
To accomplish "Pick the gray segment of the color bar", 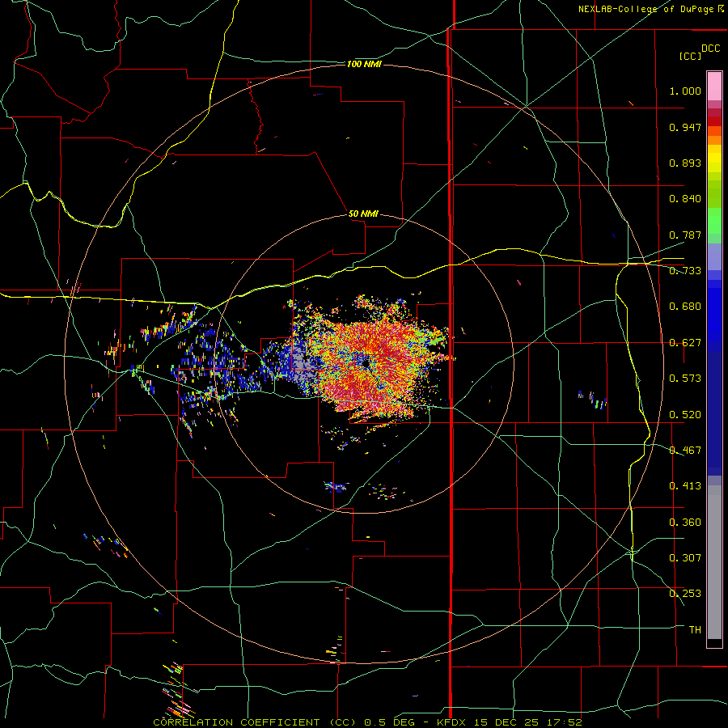I will [714, 562].
